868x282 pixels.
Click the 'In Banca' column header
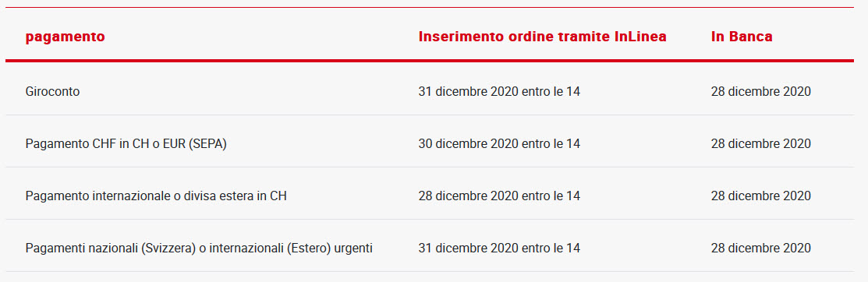click(741, 37)
